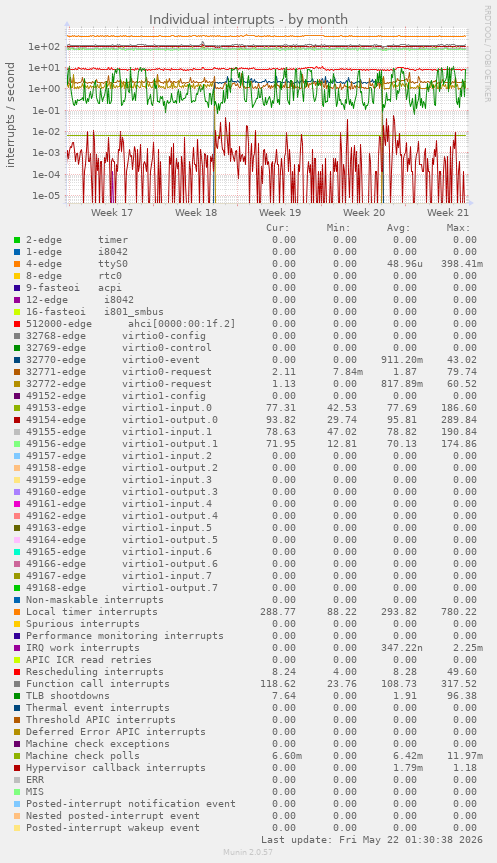Viewport: 497px width, 863px height.
Task: Click the green timer legend color square
Action: click(x=17, y=240)
